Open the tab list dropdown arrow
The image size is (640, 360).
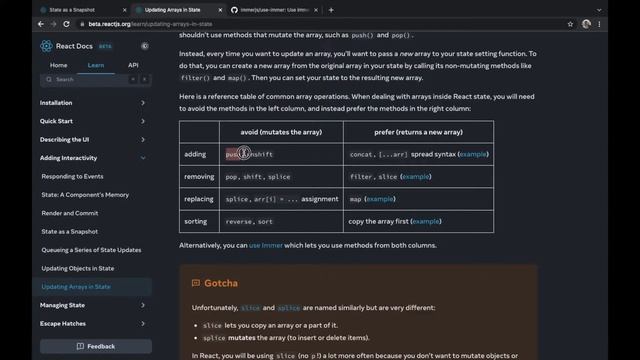pos(599,10)
